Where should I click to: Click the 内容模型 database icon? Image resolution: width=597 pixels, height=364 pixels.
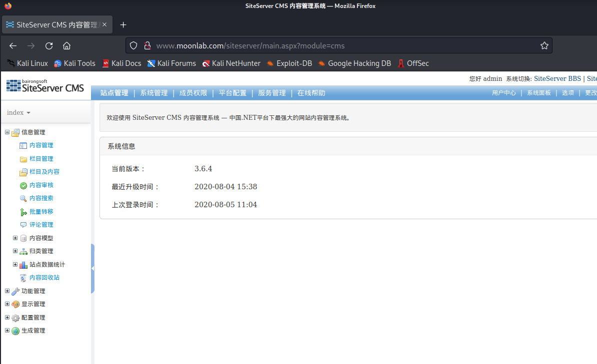(x=23, y=239)
